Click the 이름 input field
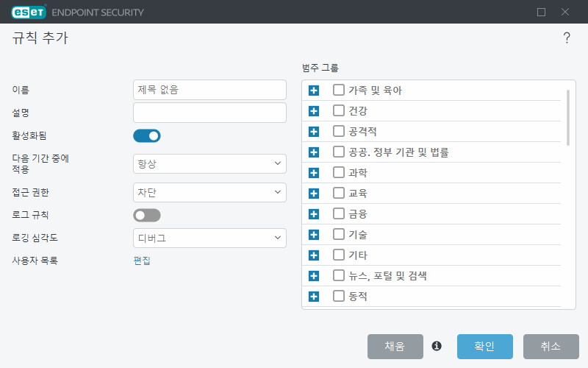 (x=209, y=90)
